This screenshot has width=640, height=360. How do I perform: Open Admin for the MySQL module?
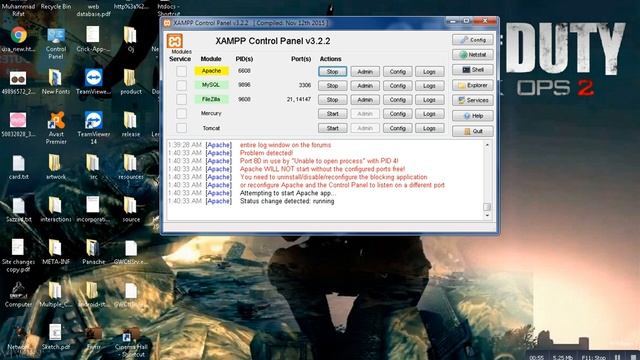(x=365, y=86)
